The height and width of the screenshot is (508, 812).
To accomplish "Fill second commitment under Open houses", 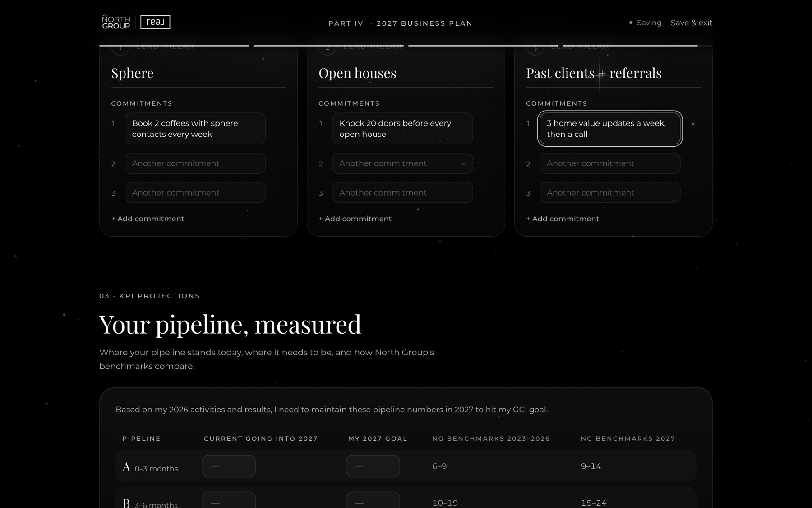I will pyautogui.click(x=402, y=163).
